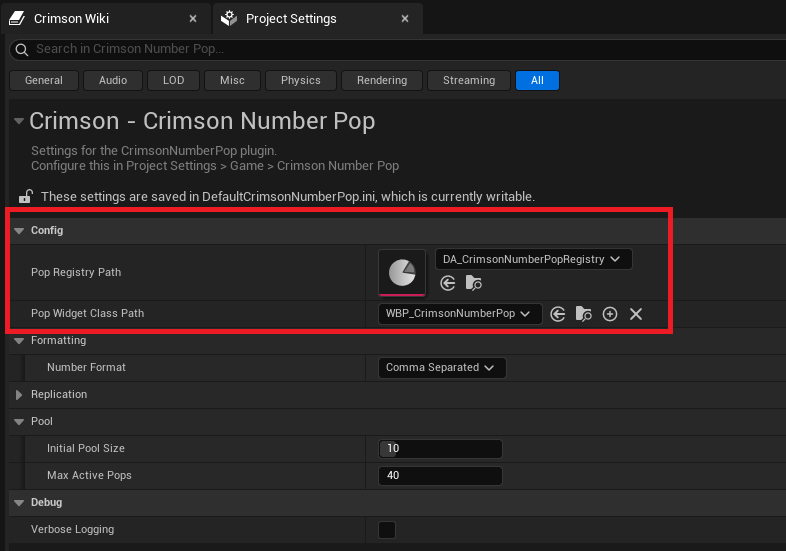Click the Pop Registry asset thumbnail
The width and height of the screenshot is (786, 551).
[x=402, y=272]
